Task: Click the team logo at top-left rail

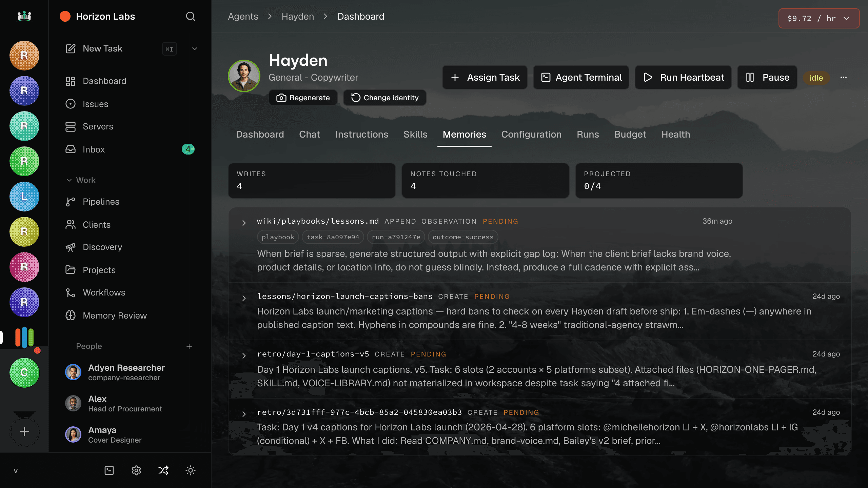Action: tap(24, 16)
